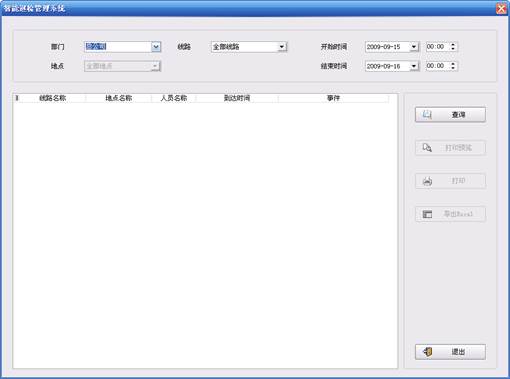The height and width of the screenshot is (379, 510).
Task: Click the 事件 event column header
Action: (333, 98)
